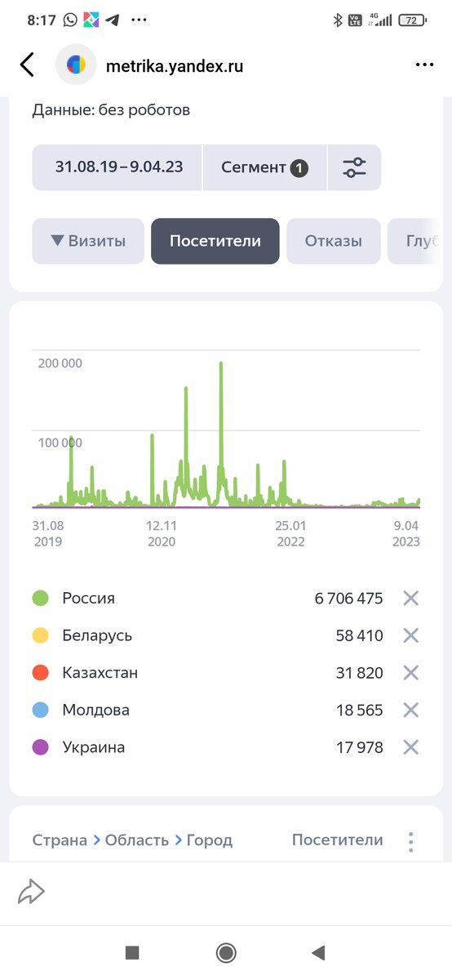This screenshot has height=980, width=452.
Task: Switch to the Посетители metric tab
Action: tap(215, 241)
